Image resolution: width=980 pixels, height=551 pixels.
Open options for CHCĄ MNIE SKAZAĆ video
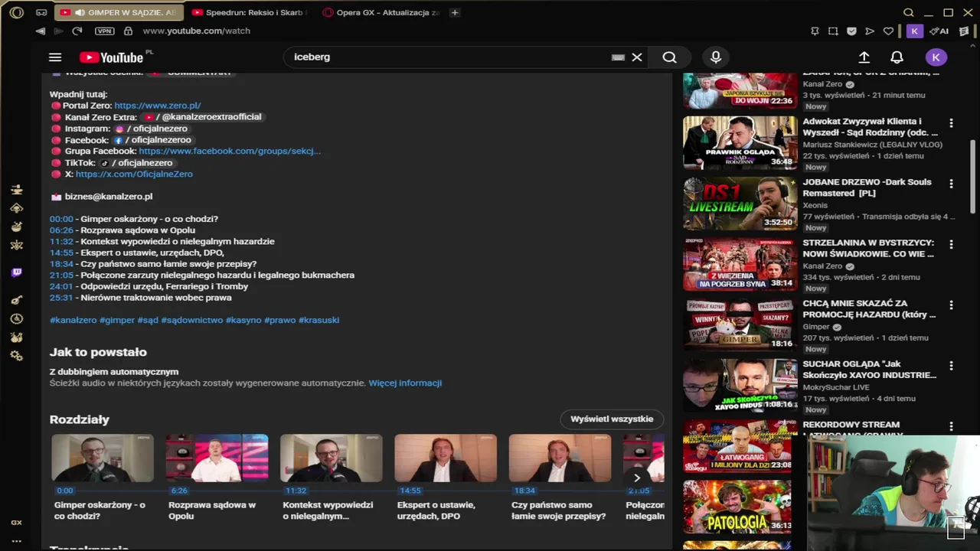(951, 305)
